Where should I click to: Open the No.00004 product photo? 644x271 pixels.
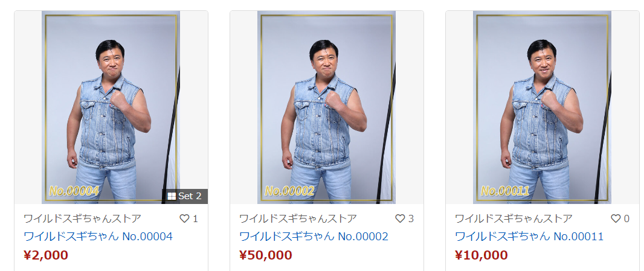[111, 107]
